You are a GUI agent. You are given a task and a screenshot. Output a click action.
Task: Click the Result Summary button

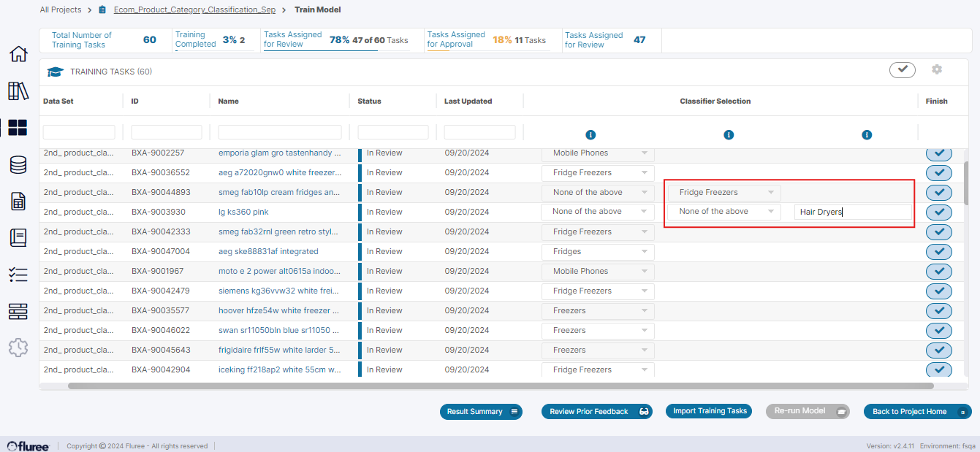481,411
